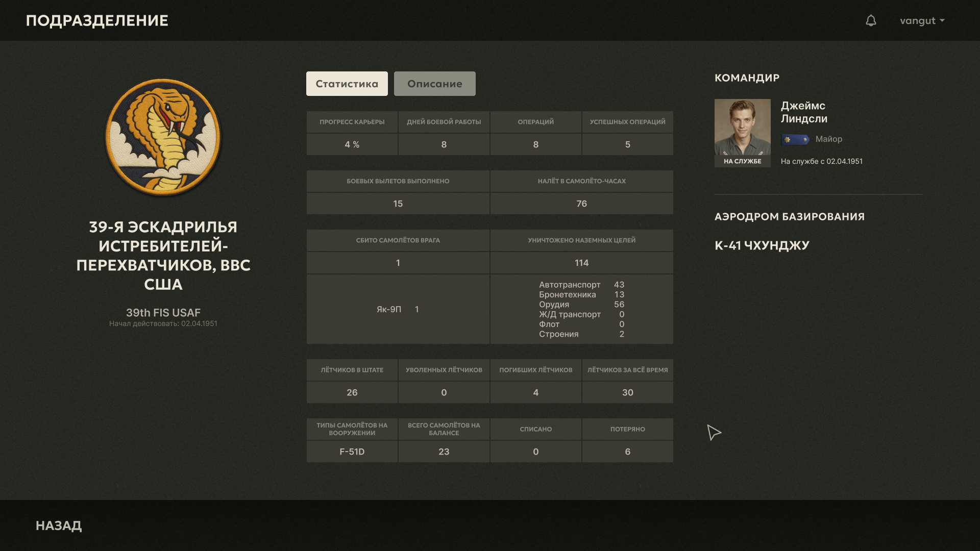Screen dimensions: 980x551
Task: Go back with the НАЗАД button
Action: pyautogui.click(x=59, y=525)
